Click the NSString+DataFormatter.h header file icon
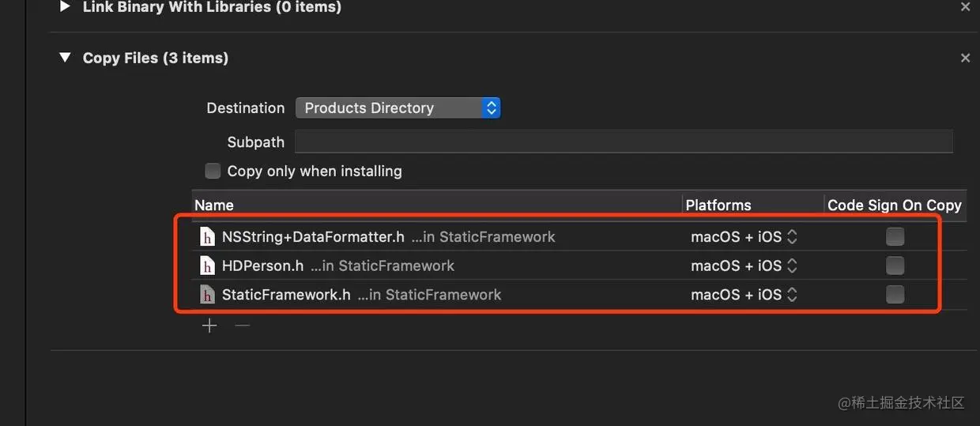This screenshot has width=980, height=426. click(x=208, y=237)
